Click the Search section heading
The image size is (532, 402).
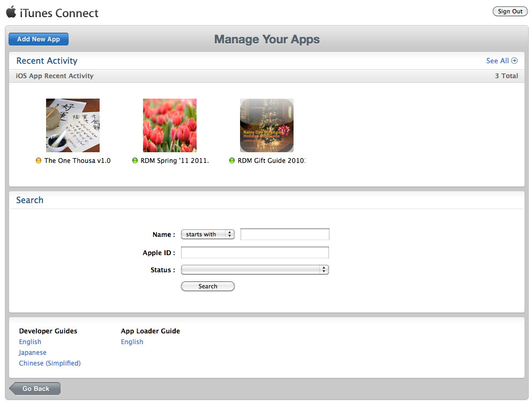30,200
